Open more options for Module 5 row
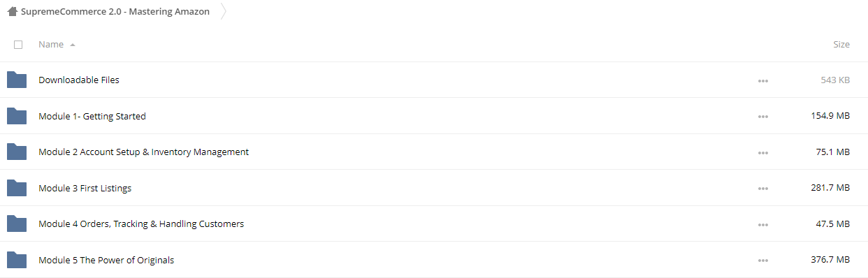 point(762,261)
